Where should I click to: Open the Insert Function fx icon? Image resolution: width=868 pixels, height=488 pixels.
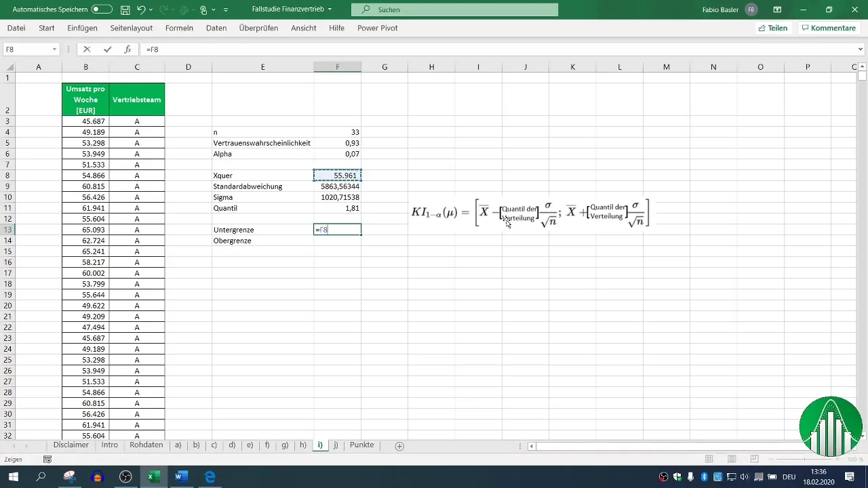point(127,49)
